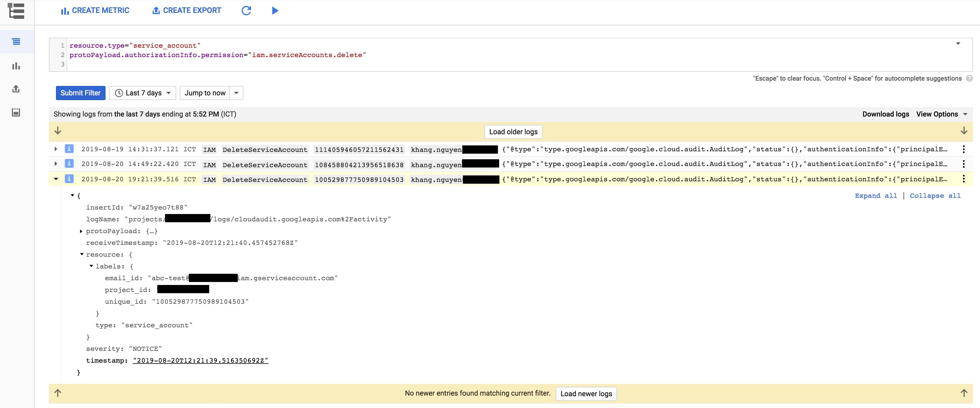Screen dimensions: 980x408
Task: Open Logs ingestion storage icon in sidebar
Action: 16,112
